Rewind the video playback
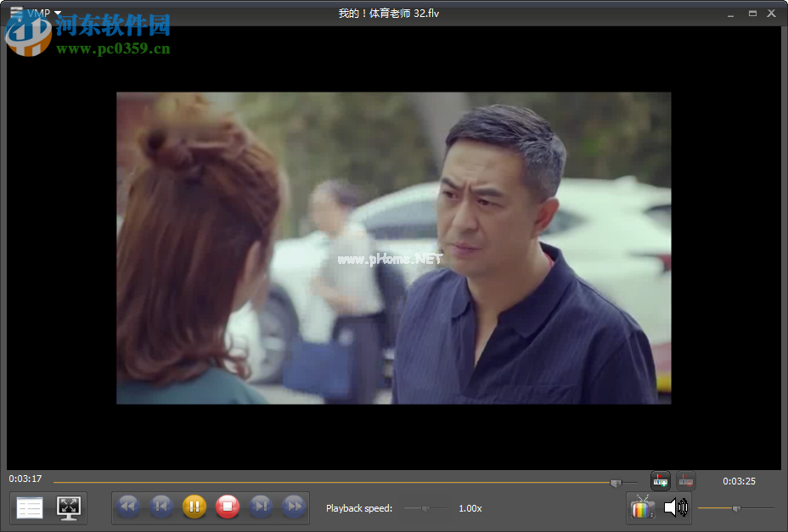788x532 pixels. pyautogui.click(x=128, y=507)
